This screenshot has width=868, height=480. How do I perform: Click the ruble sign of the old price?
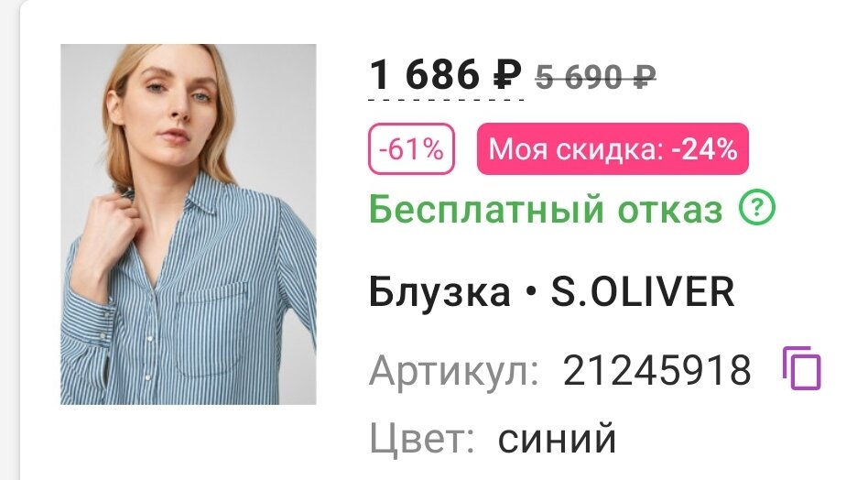pyautogui.click(x=645, y=77)
